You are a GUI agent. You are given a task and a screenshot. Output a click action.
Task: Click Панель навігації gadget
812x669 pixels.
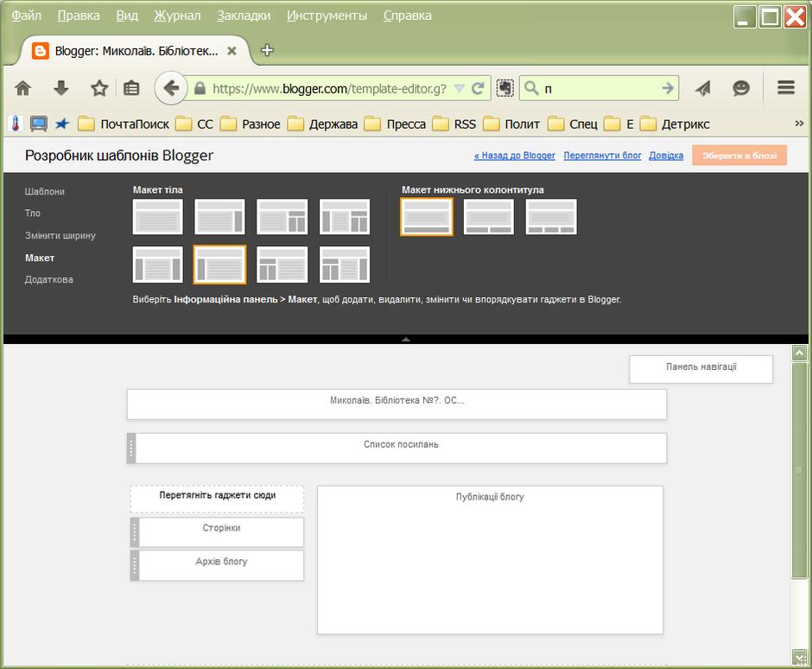point(701,369)
